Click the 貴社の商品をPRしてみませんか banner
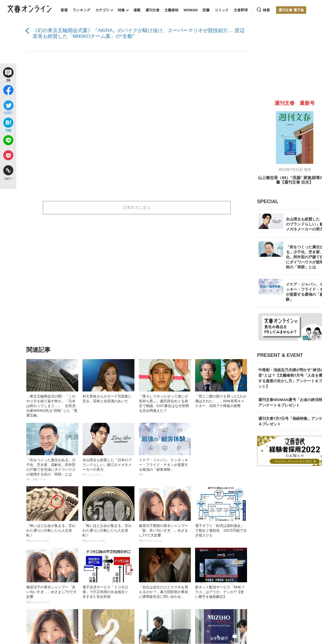 [x=290, y=327]
